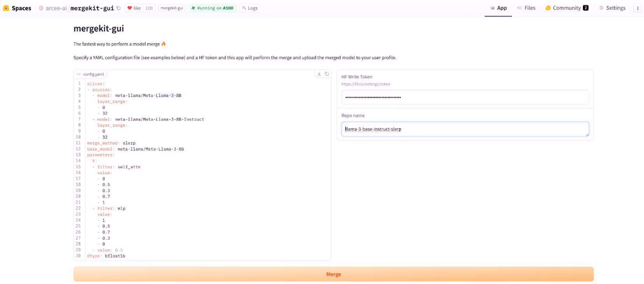Click the Repo name text field
This screenshot has width=644, height=284.
coord(465,129)
